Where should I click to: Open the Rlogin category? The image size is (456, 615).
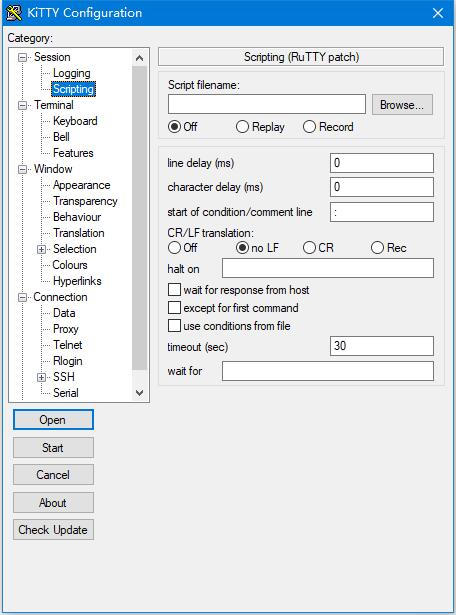pos(67,361)
